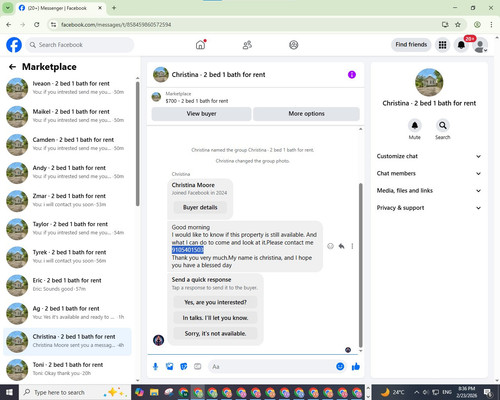This screenshot has height=400, width=500.
Task: Expand Media, files and links section
Action: (429, 191)
